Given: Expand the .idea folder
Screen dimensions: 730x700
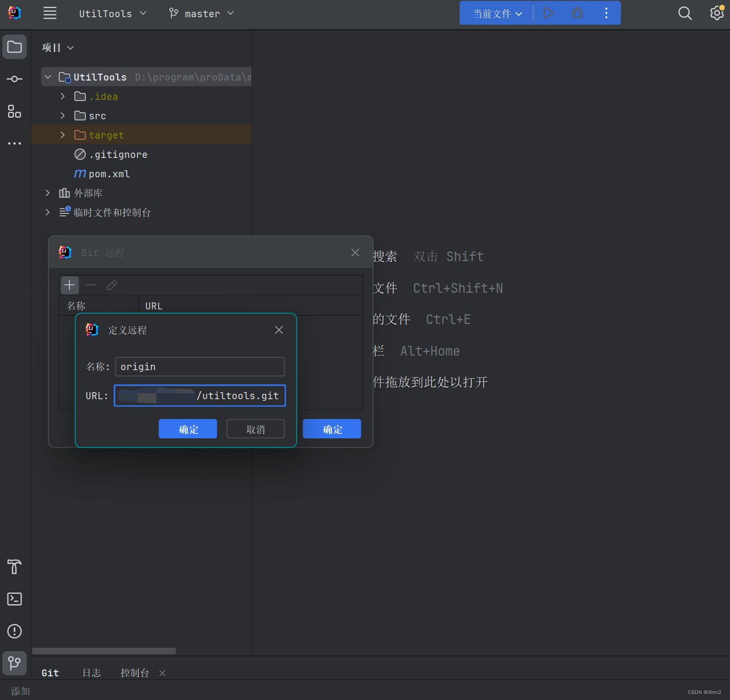Looking at the screenshot, I should point(63,96).
